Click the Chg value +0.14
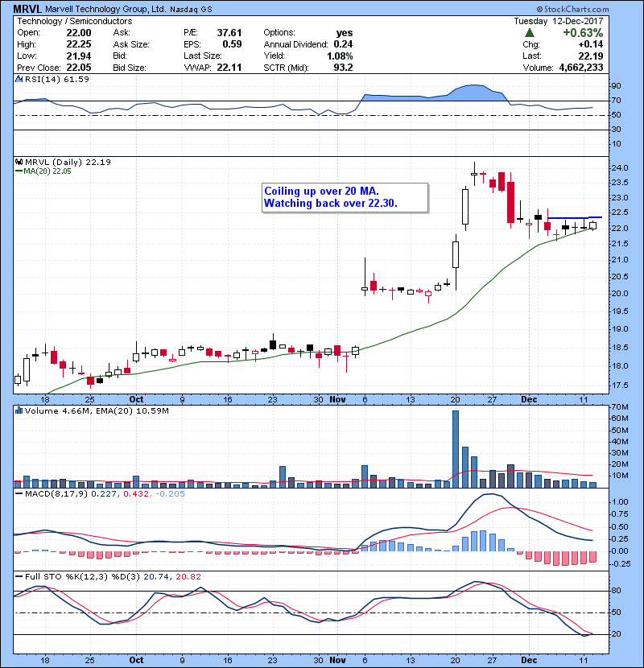The width and height of the screenshot is (644, 668). [591, 44]
